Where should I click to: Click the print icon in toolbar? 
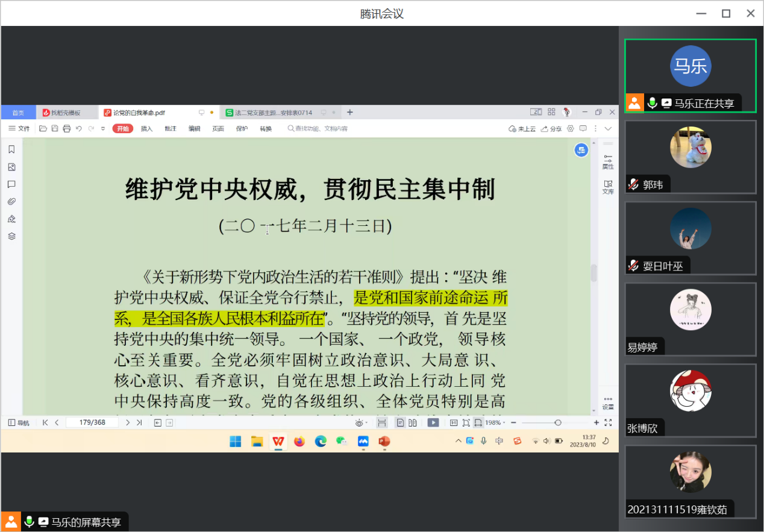click(67, 128)
